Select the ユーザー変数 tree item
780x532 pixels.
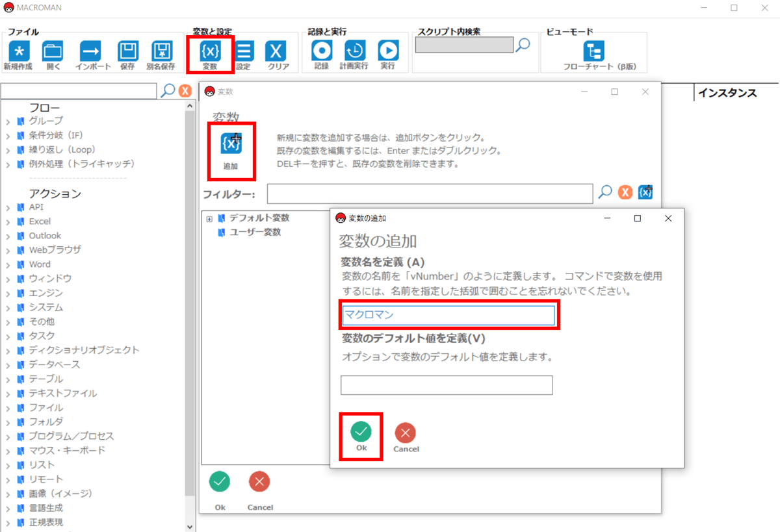(x=255, y=232)
